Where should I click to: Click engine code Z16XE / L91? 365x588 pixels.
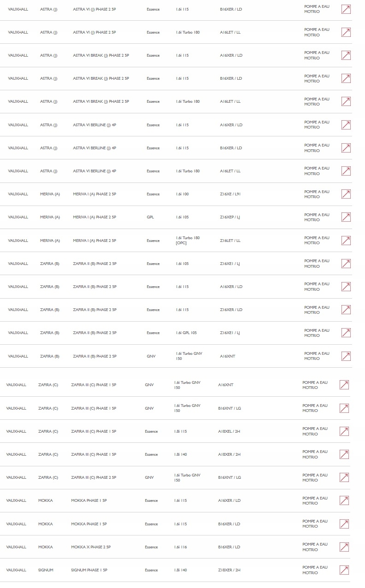pyautogui.click(x=230, y=194)
